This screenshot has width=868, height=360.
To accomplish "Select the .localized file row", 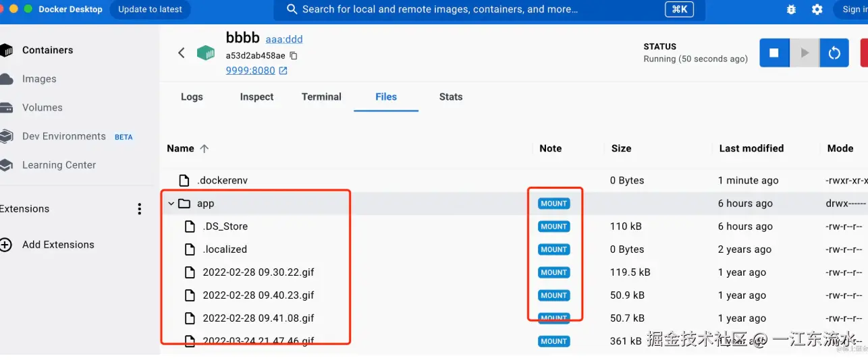I will coord(514,249).
